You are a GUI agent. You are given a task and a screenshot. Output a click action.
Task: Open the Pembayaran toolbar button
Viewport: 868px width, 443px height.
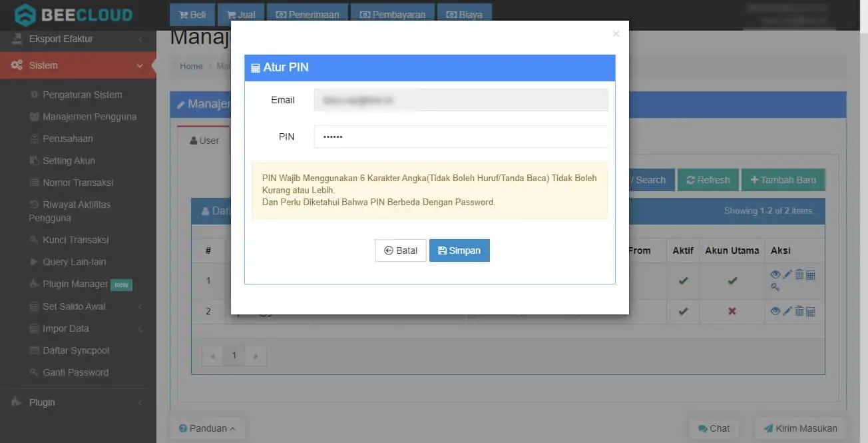(x=393, y=15)
